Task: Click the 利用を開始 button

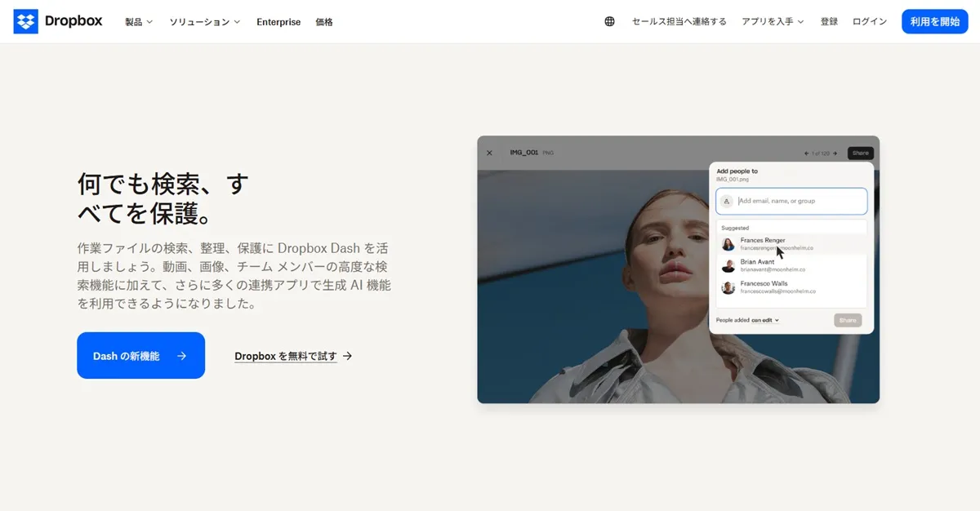Action: [934, 21]
